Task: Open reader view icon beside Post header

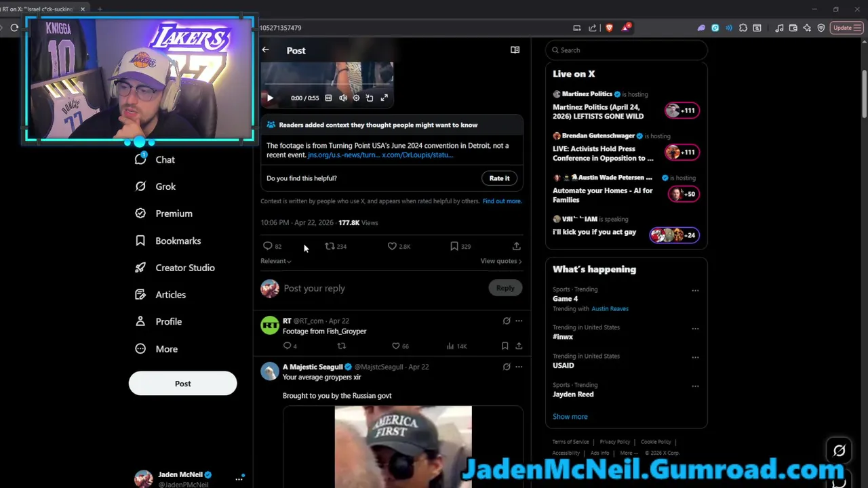Action: click(x=515, y=49)
